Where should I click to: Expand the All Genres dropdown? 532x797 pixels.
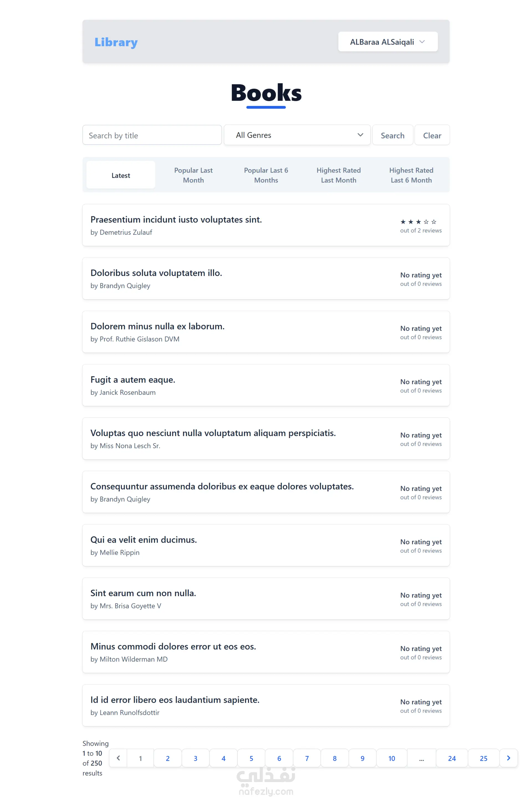297,135
